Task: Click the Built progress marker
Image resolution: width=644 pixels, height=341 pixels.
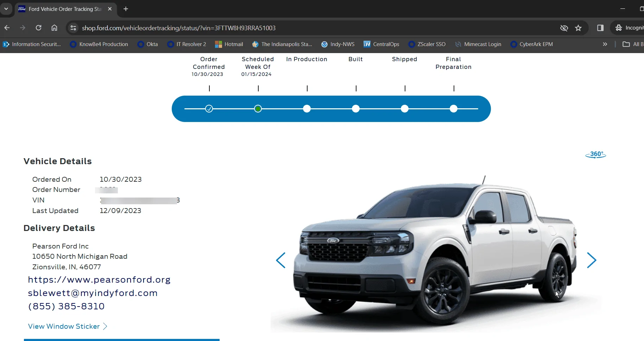Action: coord(356,109)
